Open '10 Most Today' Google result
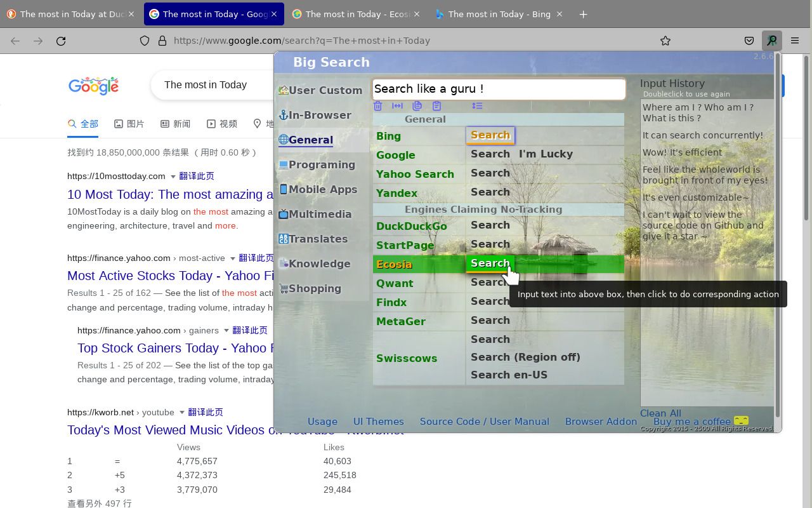Viewport: 812px width, 508px height. 170,194
